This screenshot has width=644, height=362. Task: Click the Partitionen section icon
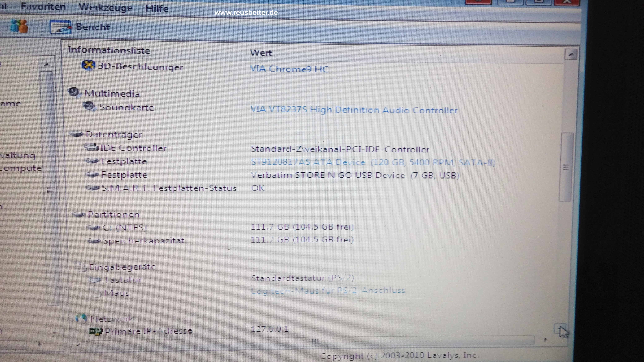point(79,214)
